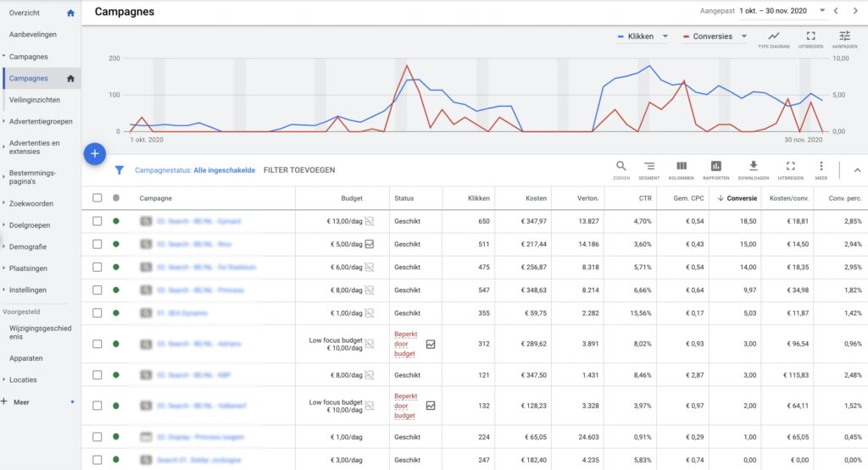868x470 pixels.
Task: Open the date range dropdown arrow
Action: (x=822, y=10)
